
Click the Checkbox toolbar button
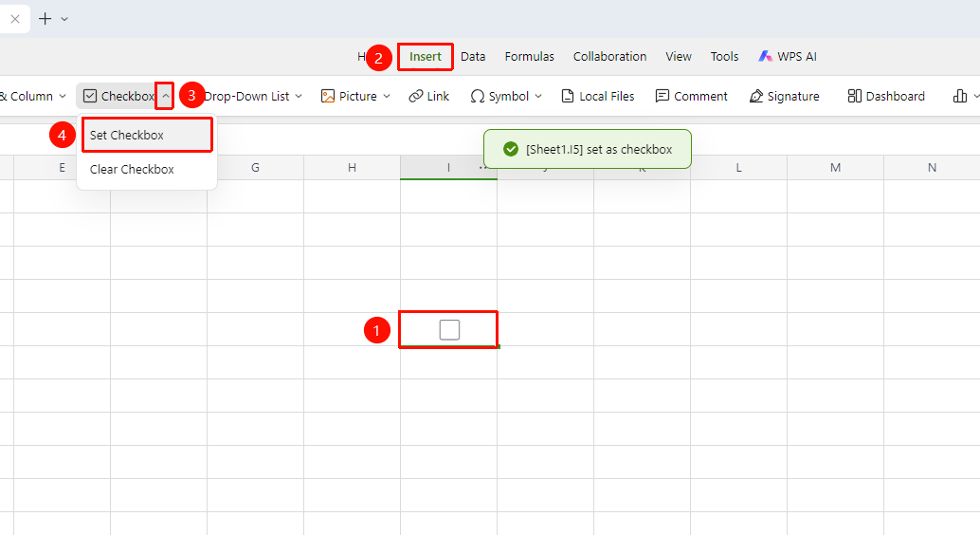tap(118, 97)
